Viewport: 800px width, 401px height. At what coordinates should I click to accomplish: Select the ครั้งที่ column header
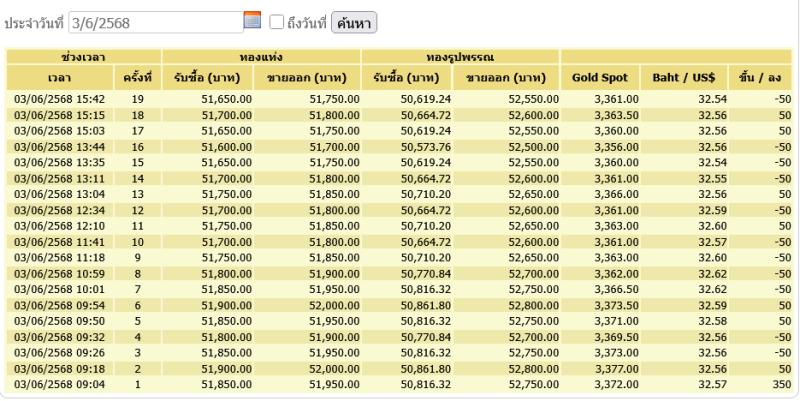(138, 78)
